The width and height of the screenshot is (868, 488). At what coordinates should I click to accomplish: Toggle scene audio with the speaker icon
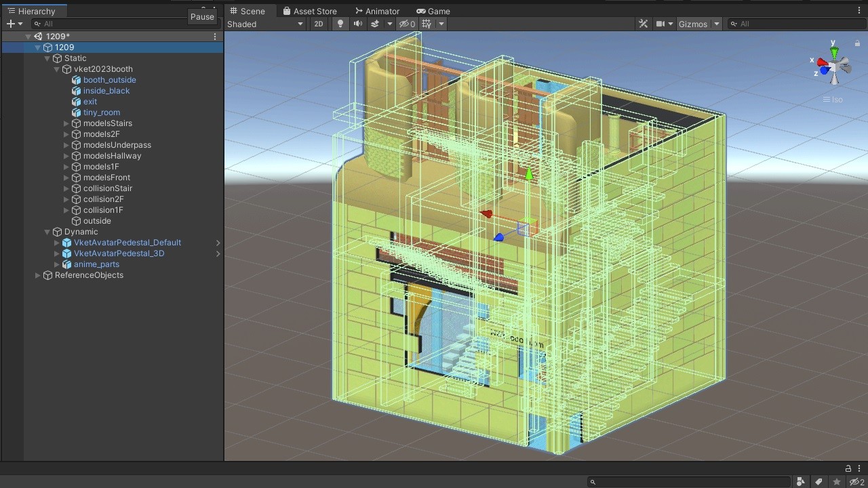(x=357, y=24)
